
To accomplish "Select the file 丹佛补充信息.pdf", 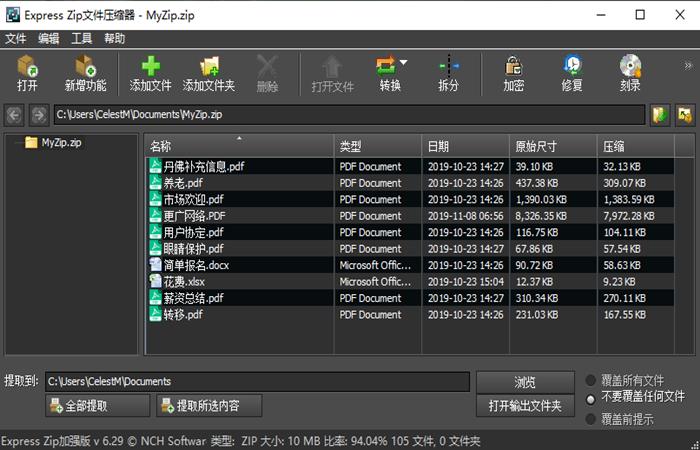I will 204,167.
